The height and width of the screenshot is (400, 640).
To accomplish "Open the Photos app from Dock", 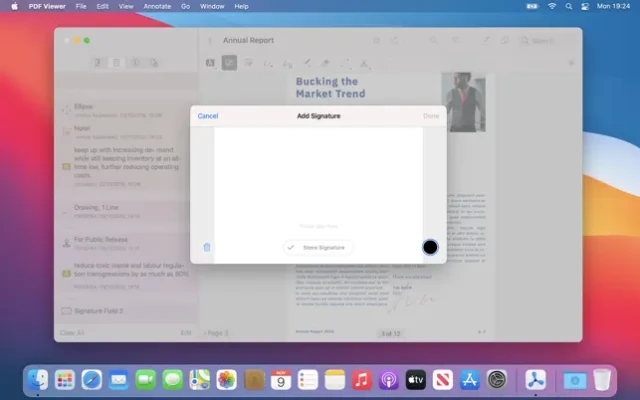I will coord(227,380).
